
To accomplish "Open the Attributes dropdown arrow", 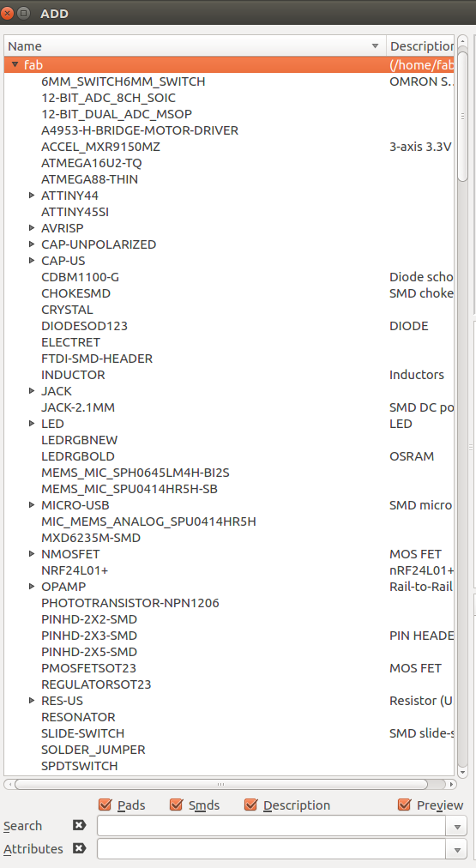I will point(457,850).
